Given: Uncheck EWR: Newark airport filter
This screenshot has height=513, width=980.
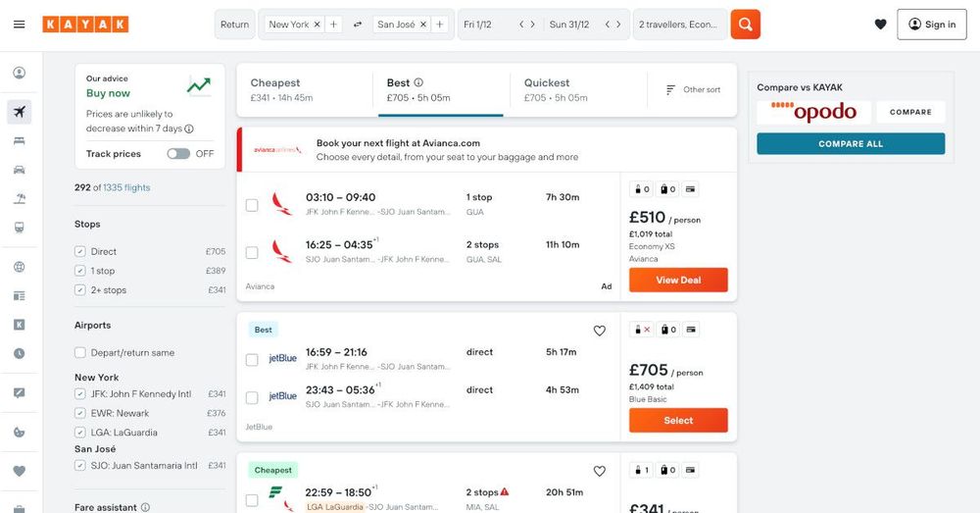Looking at the screenshot, I should point(80,413).
